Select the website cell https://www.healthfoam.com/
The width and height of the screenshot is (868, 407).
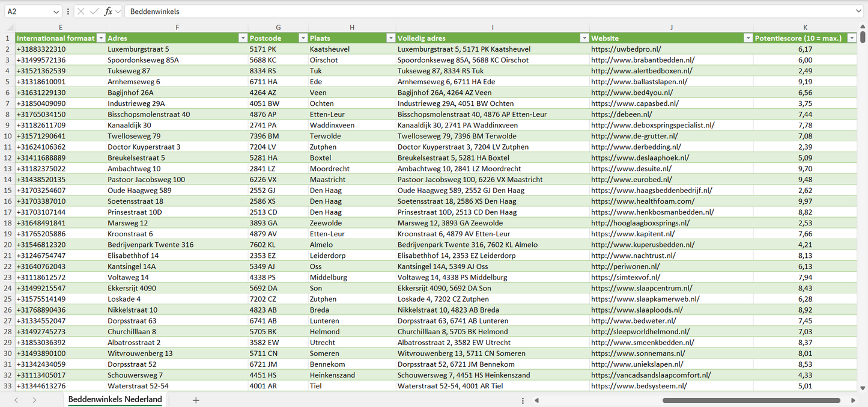pos(672,201)
